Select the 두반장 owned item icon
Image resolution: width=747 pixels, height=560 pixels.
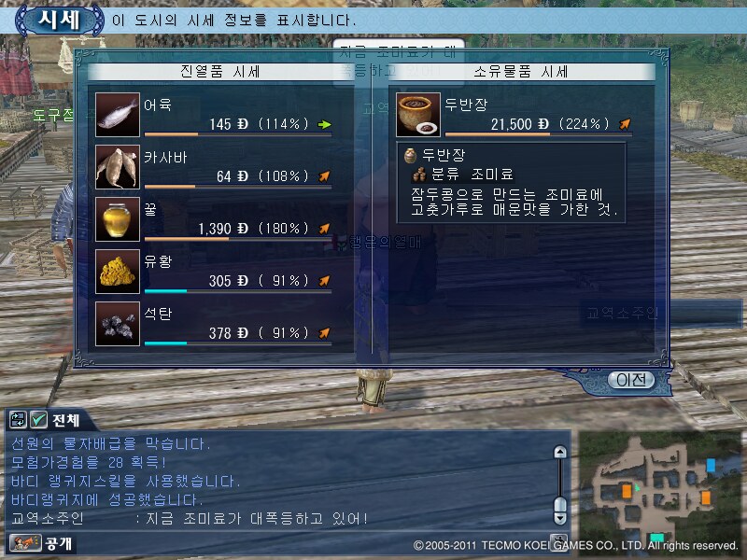pos(417,115)
